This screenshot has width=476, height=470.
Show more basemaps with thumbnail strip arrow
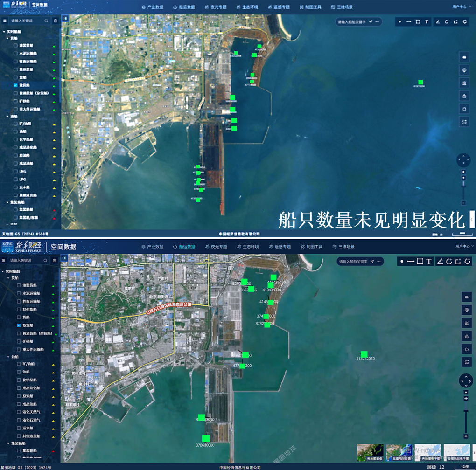point(474,452)
